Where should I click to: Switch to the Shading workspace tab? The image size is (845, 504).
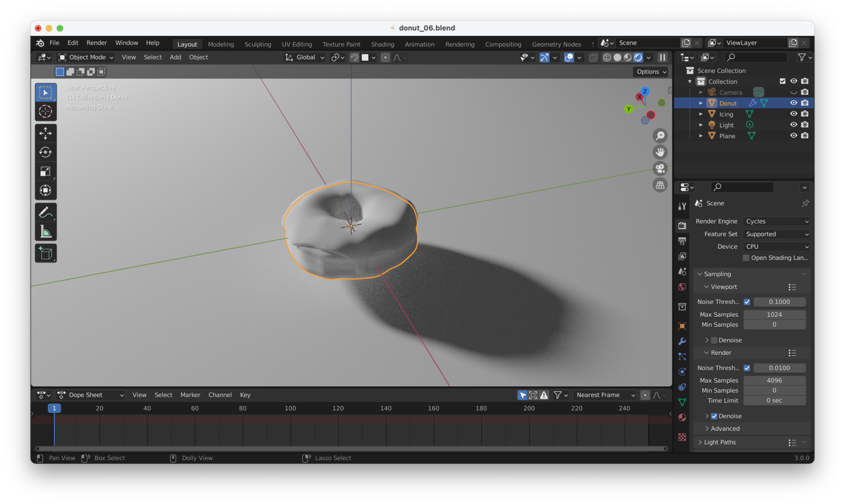[382, 44]
